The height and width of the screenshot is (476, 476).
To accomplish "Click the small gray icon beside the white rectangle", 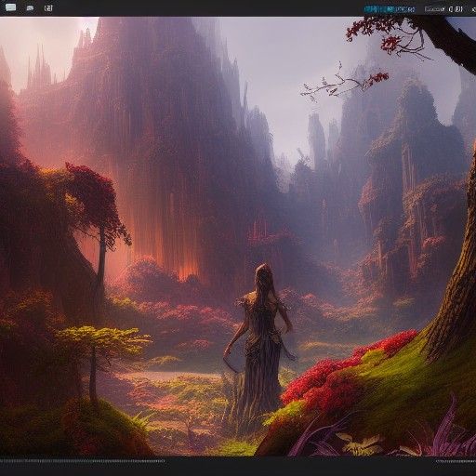I will pos(30,8).
